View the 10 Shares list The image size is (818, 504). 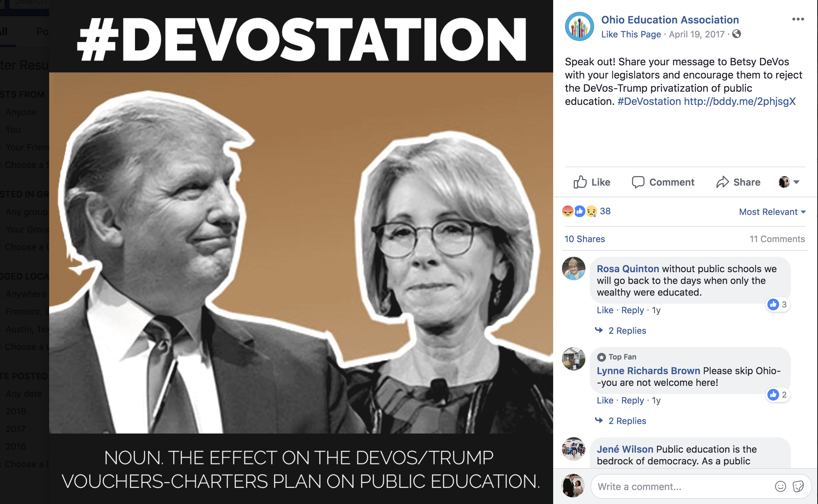pyautogui.click(x=585, y=239)
